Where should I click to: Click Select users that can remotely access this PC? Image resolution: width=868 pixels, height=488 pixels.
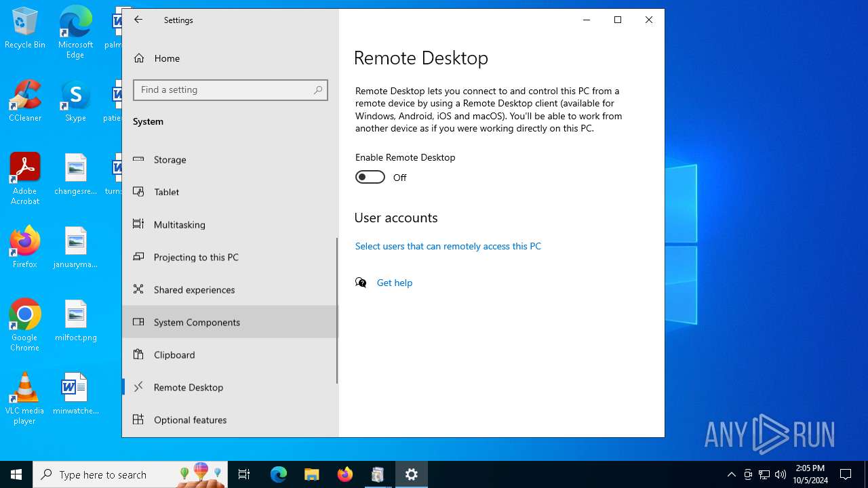pyautogui.click(x=448, y=246)
